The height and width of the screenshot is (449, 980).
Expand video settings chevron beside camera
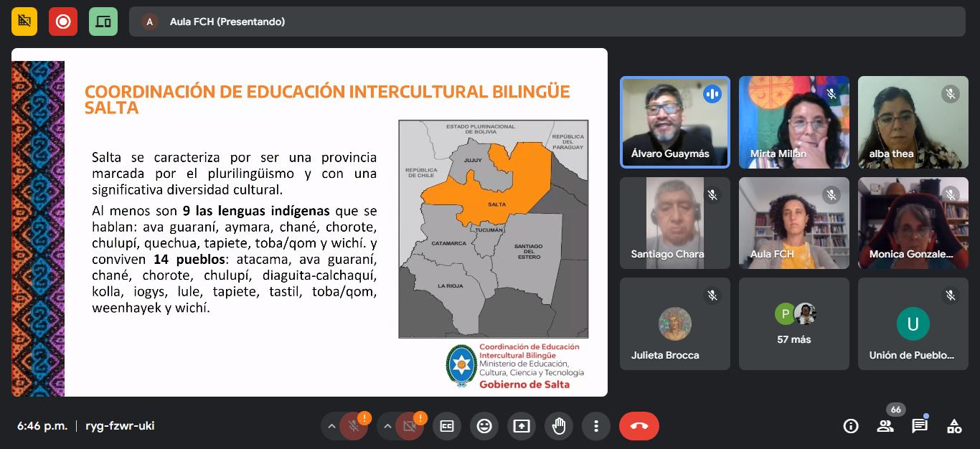(x=387, y=426)
